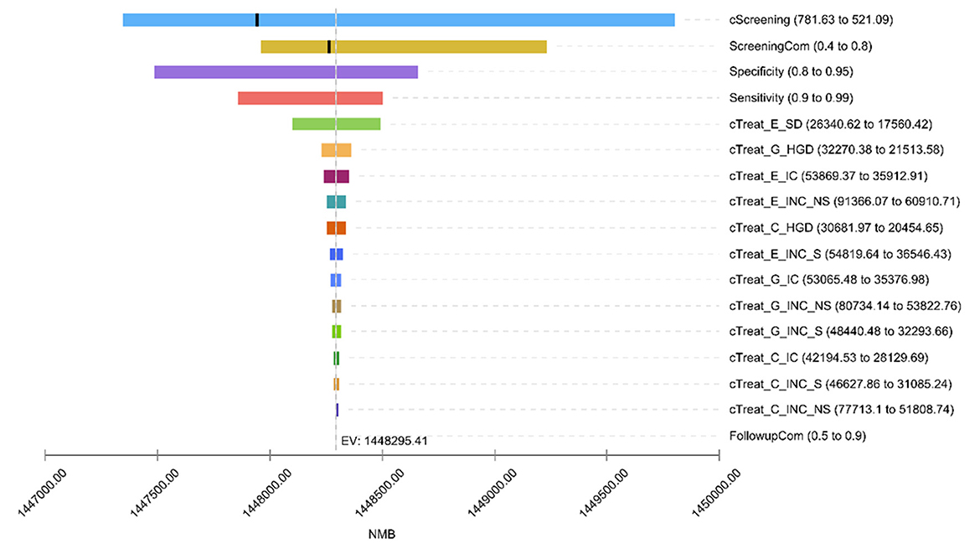Screen dimensions: 980x554
Task: Select the gold ScreeningCom bar
Action: pyautogui.click(x=404, y=46)
